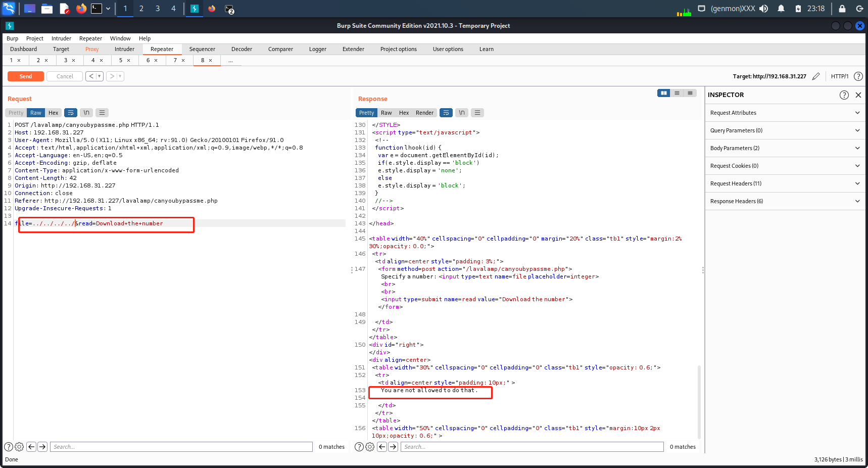Go back in request history
The image size is (868, 468).
[91, 76]
